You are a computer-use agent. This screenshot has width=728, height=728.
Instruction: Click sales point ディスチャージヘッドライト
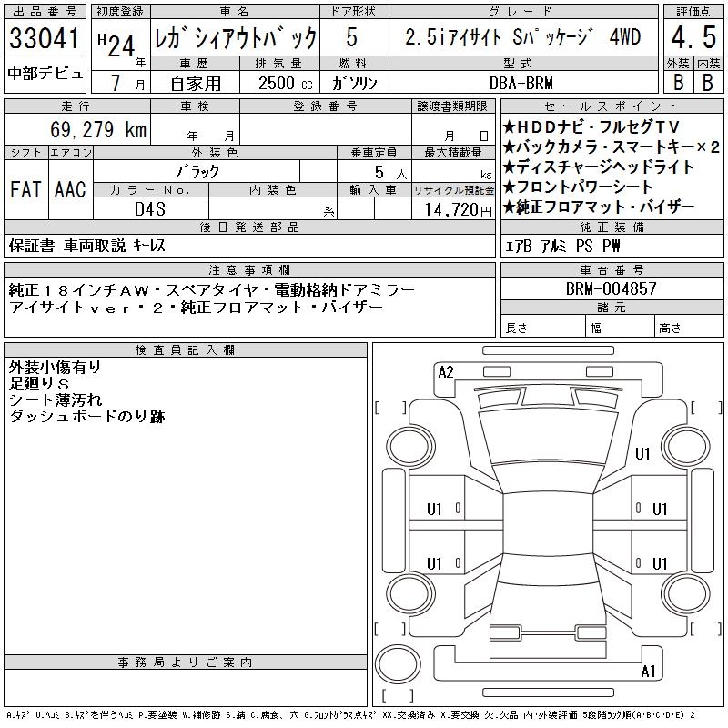pyautogui.click(x=599, y=167)
